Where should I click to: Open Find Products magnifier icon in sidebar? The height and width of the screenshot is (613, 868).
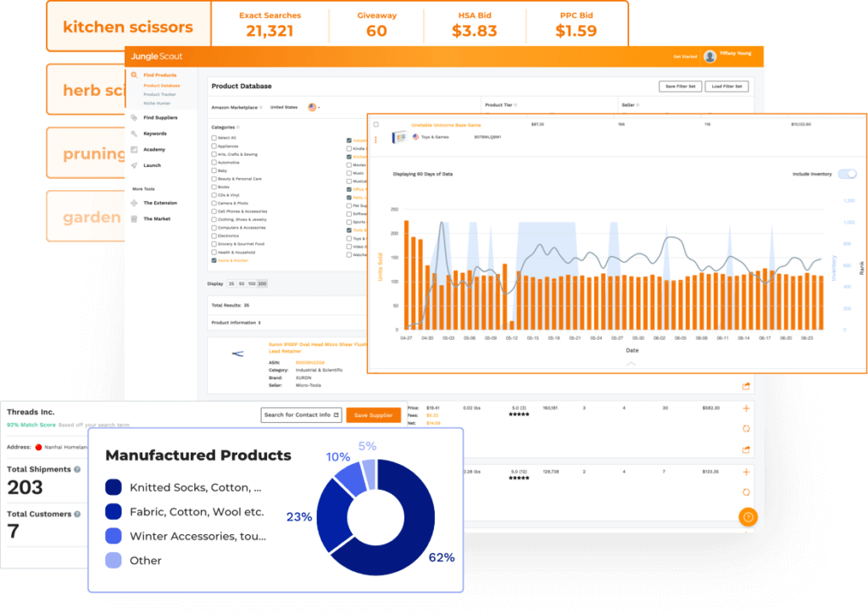tap(134, 75)
